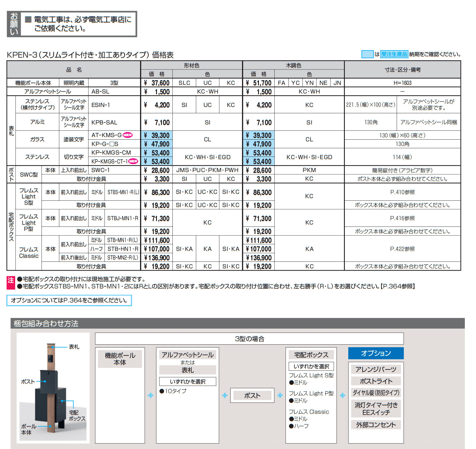Image resolution: width=476 pixels, height=449 pixels.
Task: Click the blue オプション header box
Action: (x=376, y=353)
